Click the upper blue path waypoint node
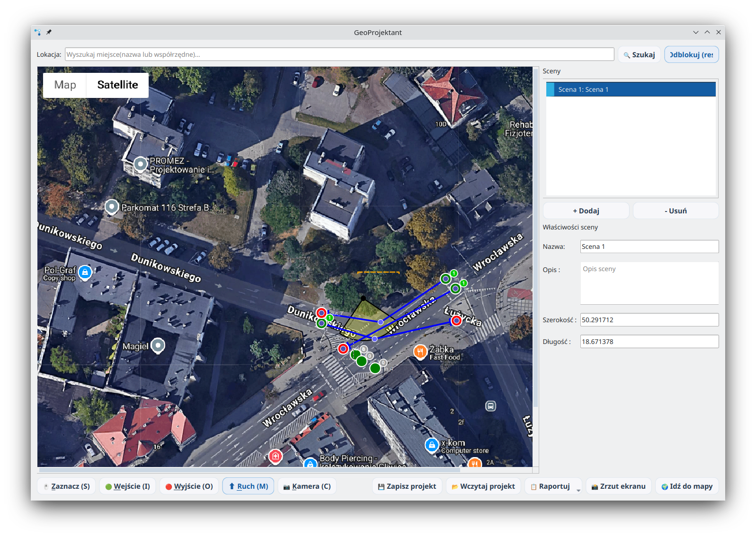Screen dimensions: 756x537 coord(381,322)
